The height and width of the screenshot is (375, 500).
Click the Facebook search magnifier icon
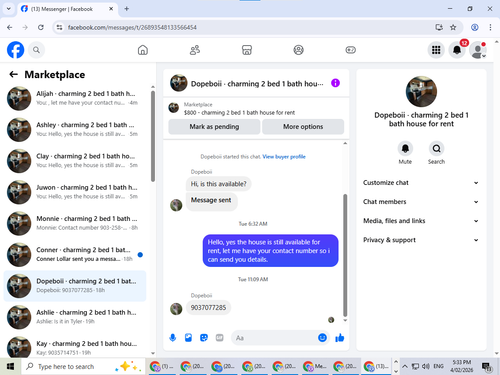point(36,50)
